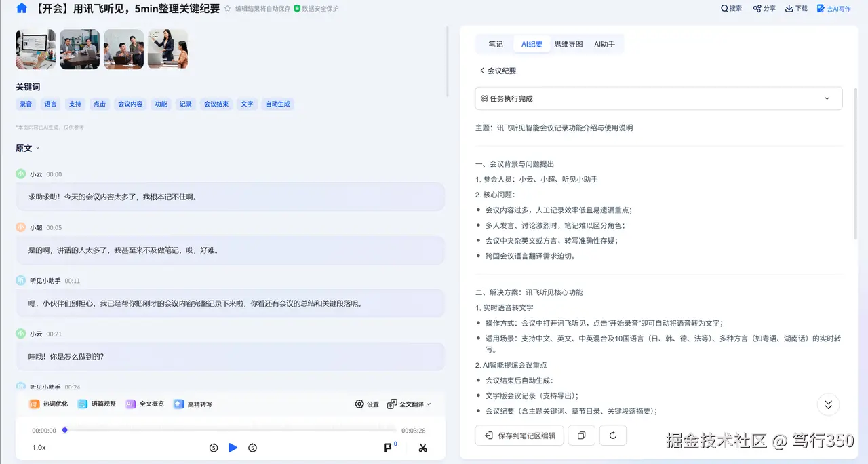Click the home icon
Screen dimensions: 868x464
(x=22, y=9)
